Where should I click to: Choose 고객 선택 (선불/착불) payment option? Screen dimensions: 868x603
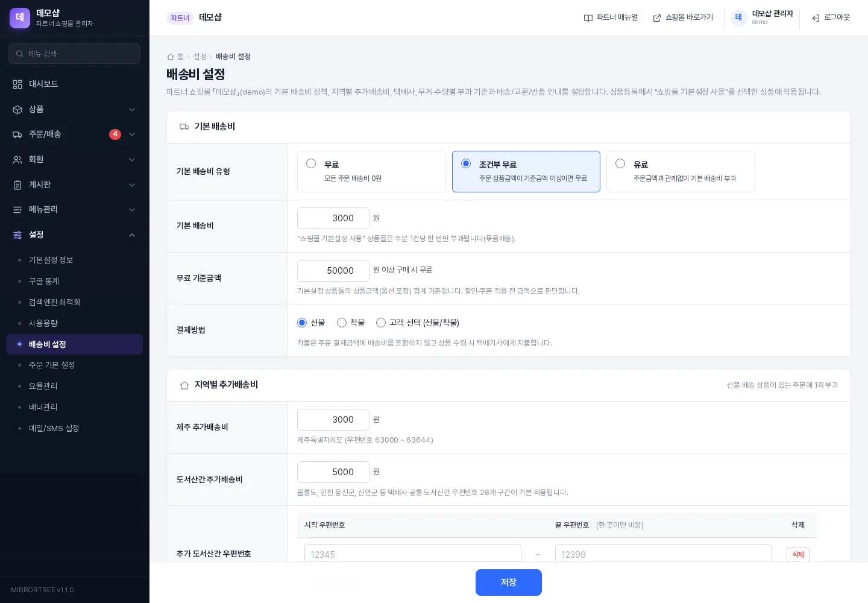point(381,323)
